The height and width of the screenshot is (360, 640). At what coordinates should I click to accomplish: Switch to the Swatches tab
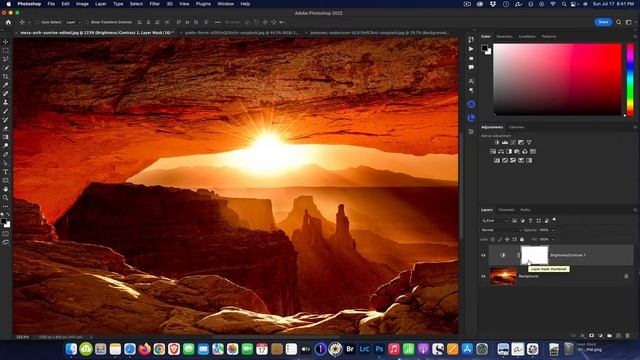504,36
